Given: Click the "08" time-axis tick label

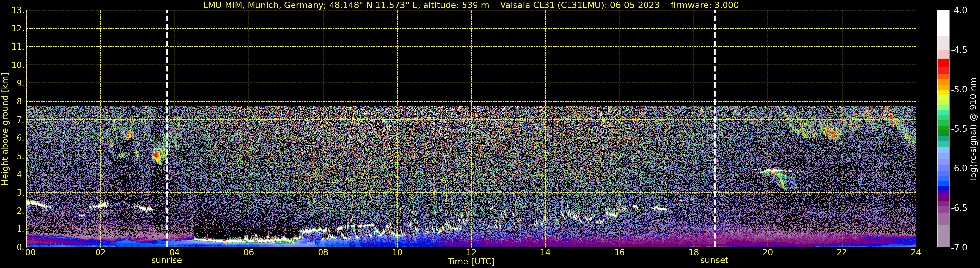Looking at the screenshot, I should click(323, 252).
